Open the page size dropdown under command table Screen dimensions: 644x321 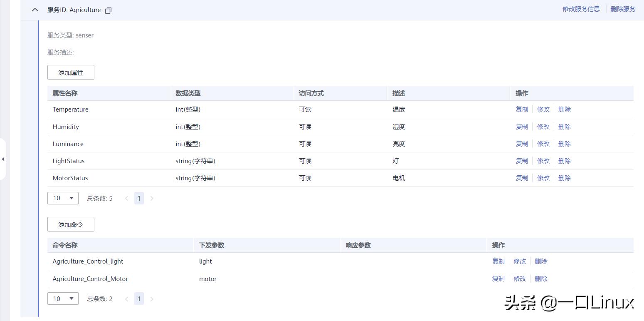pos(63,299)
